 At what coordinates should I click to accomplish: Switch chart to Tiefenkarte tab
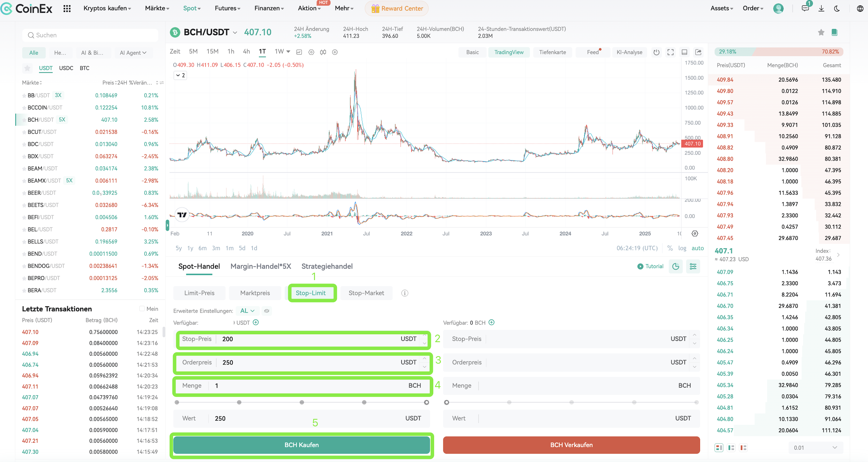(552, 52)
